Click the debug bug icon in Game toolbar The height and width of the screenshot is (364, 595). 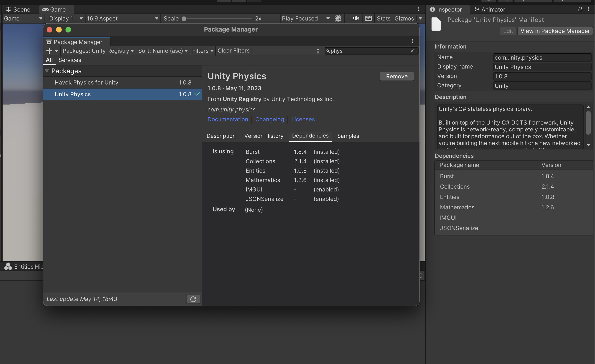coord(338,18)
